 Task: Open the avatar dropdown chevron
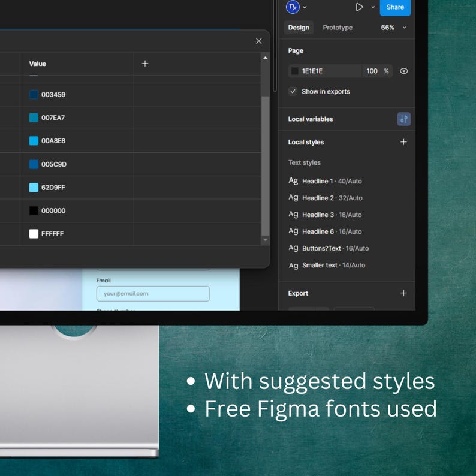pyautogui.click(x=305, y=7)
